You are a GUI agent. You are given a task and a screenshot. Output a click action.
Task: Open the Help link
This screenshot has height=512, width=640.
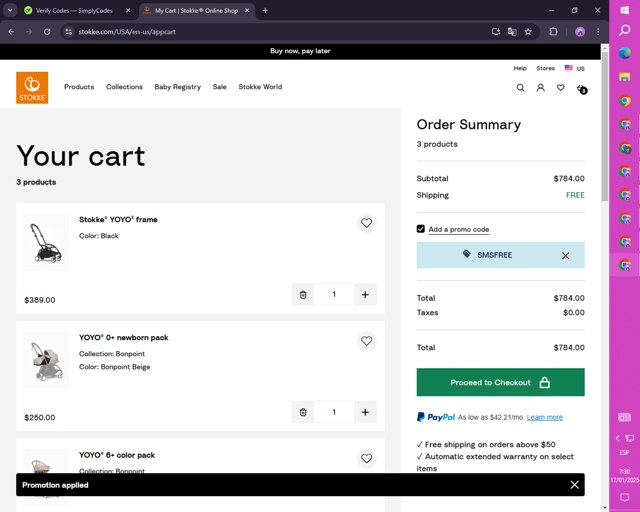coord(520,68)
